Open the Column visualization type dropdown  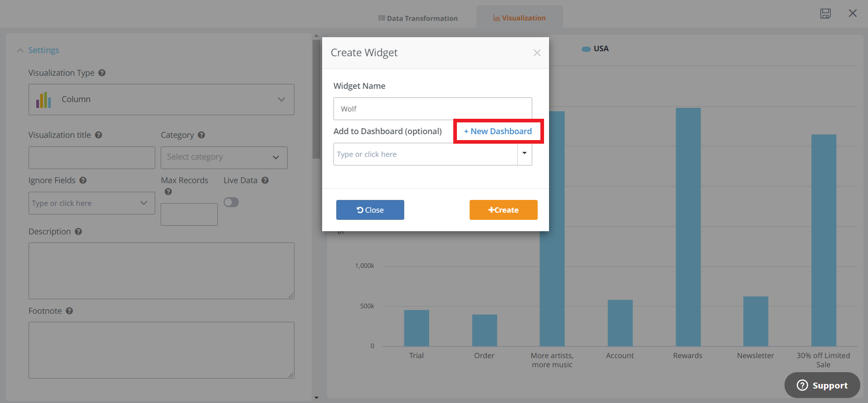click(161, 99)
